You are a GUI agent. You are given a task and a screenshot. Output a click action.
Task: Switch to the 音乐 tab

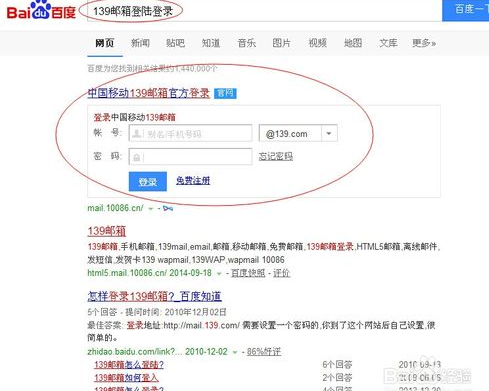point(246,43)
